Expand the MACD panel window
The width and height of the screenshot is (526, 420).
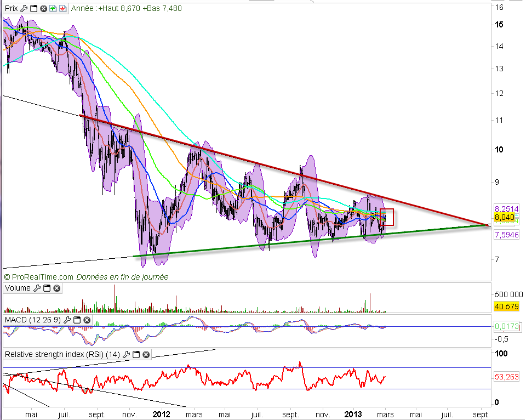tap(78, 319)
